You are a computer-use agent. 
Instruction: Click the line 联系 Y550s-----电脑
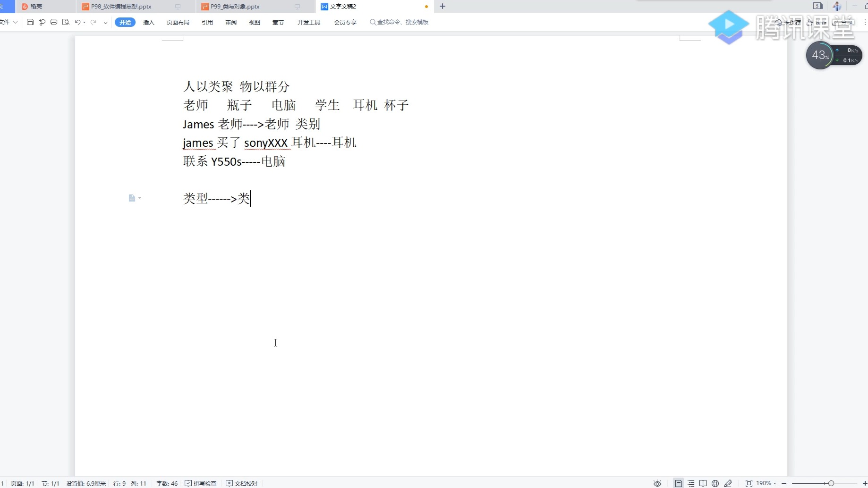pos(234,161)
